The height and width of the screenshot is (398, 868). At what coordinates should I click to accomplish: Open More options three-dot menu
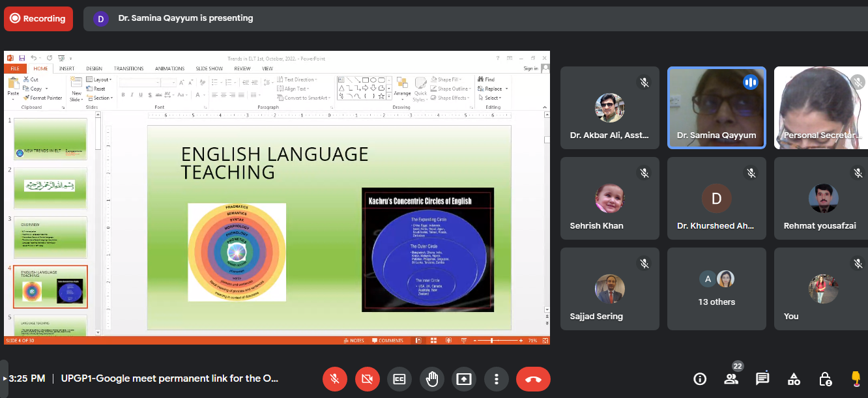click(x=497, y=378)
